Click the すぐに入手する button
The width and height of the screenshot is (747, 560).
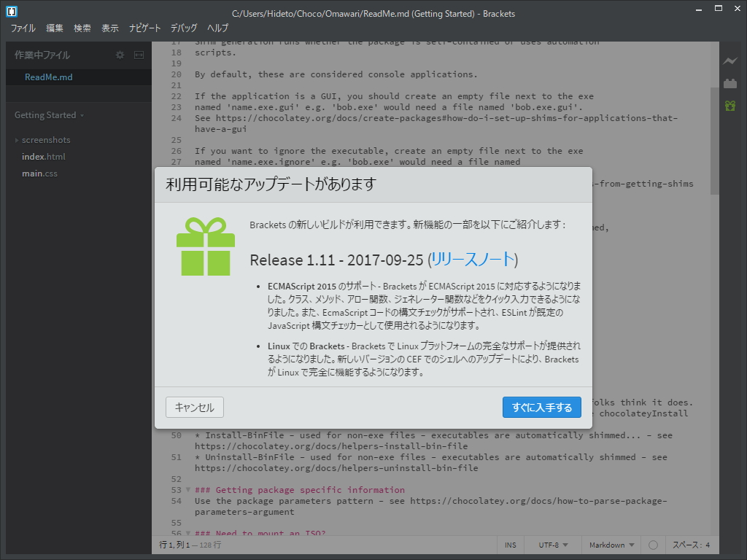542,408
